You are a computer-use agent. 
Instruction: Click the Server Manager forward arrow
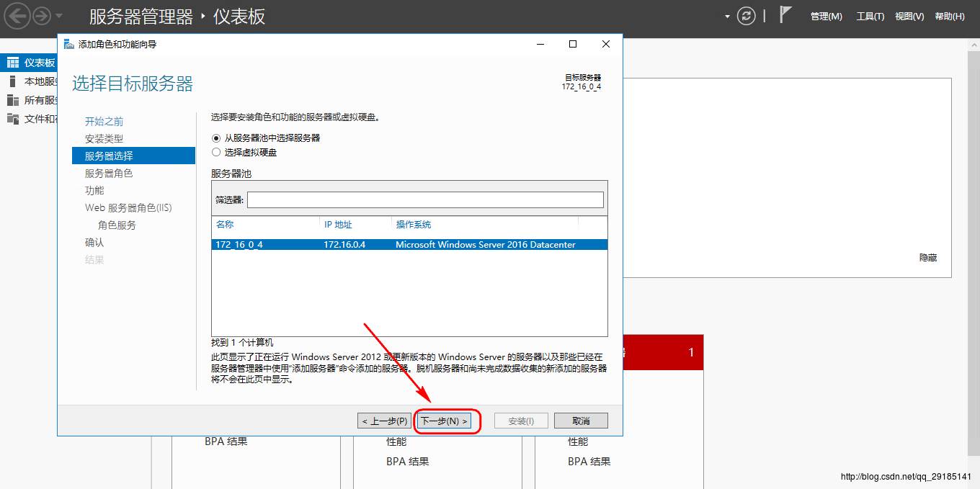coord(41,16)
